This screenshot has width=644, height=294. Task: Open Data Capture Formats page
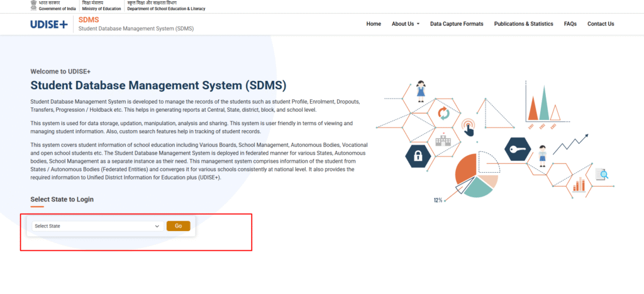point(457,24)
